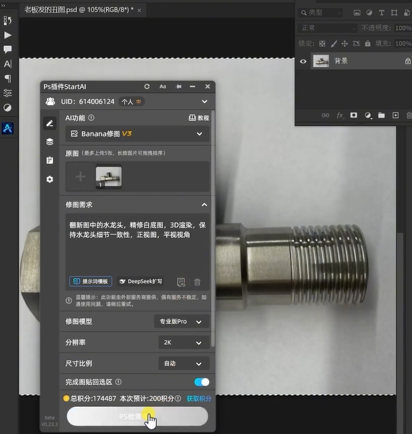Click the 个人 account badge
The height and width of the screenshot is (434, 412).
point(131,101)
